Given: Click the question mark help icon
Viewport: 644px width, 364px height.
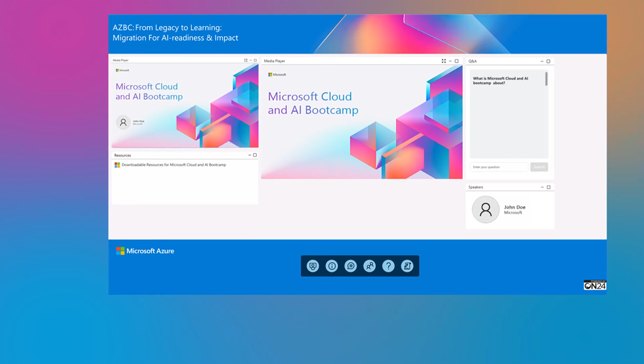Looking at the screenshot, I should coord(388,266).
